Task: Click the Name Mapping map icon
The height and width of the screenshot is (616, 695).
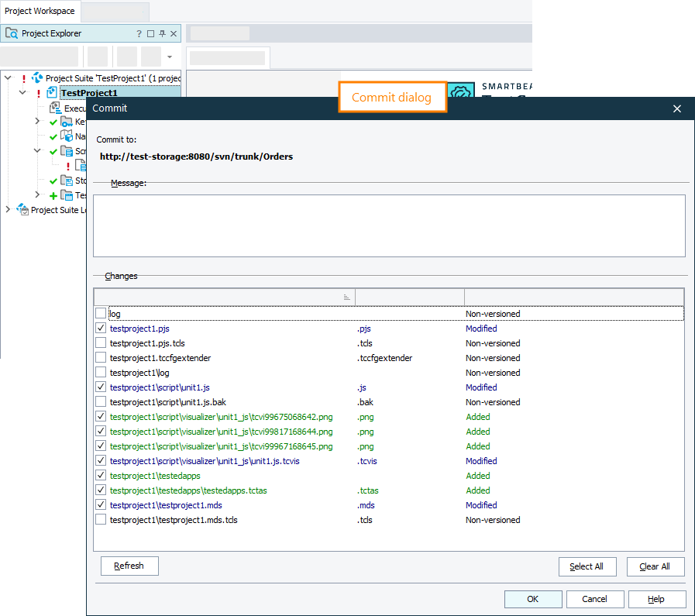Action: click(67, 137)
